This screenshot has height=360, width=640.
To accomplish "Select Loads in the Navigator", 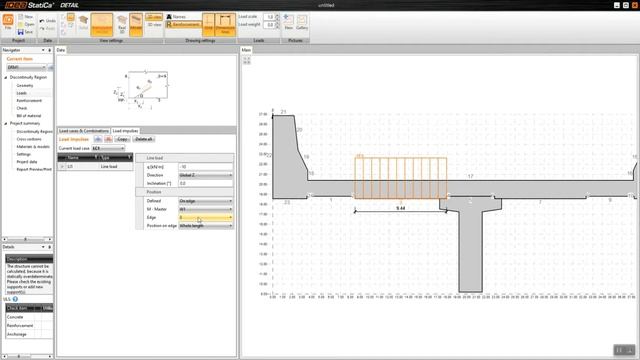I will pyautogui.click(x=21, y=93).
